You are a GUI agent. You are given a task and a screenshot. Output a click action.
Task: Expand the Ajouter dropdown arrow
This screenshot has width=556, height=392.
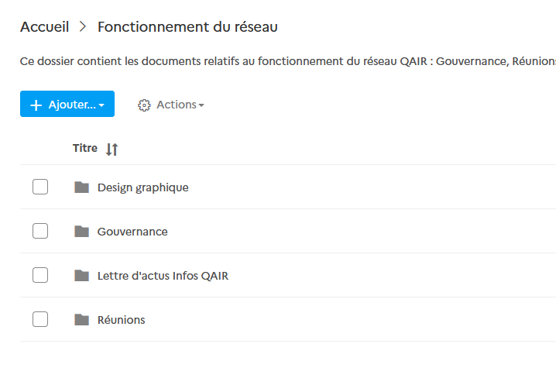tap(101, 105)
